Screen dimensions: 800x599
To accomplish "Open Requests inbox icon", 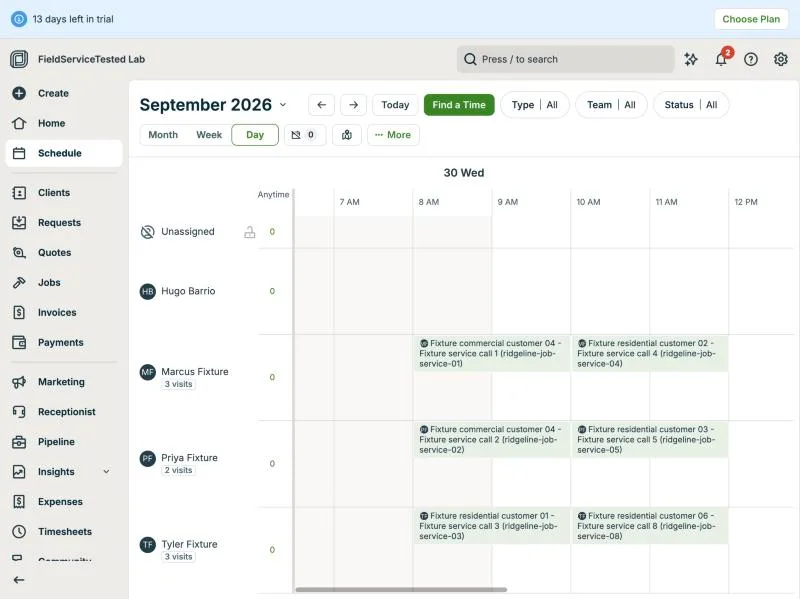I will click(19, 222).
